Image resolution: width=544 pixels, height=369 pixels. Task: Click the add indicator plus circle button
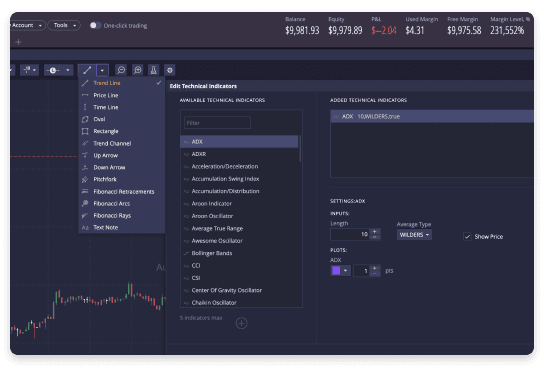241,323
